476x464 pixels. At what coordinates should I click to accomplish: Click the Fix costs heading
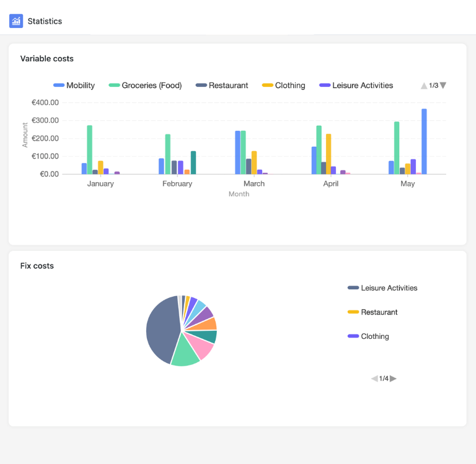point(37,266)
